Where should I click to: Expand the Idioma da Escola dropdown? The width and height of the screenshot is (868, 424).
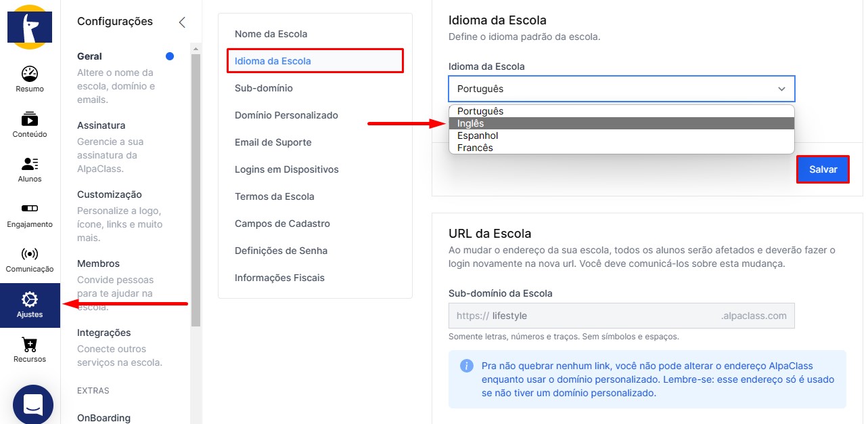click(622, 89)
